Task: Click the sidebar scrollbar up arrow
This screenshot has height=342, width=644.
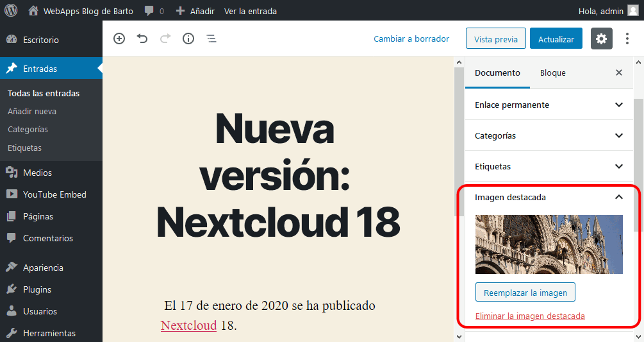Action: click(x=639, y=62)
